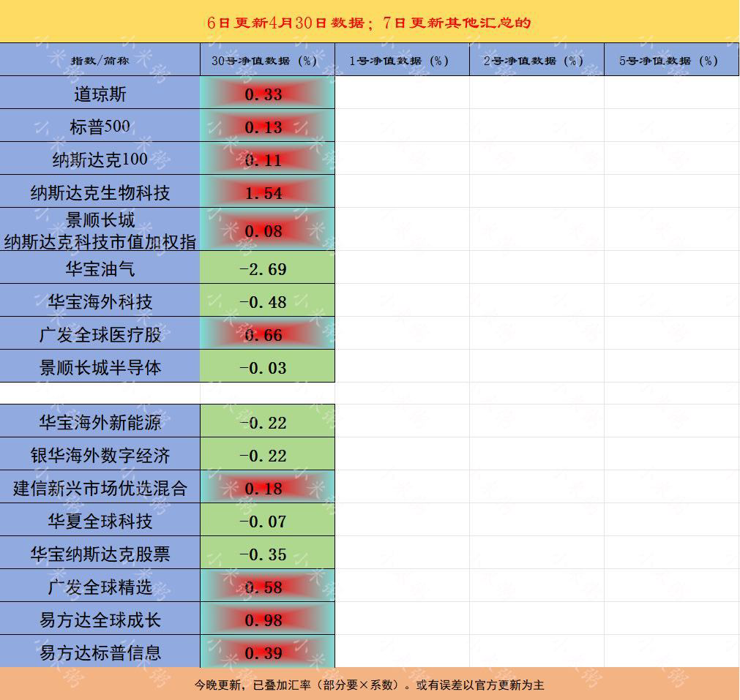Click the '华宝纳斯达克股票' row label

[100, 553]
